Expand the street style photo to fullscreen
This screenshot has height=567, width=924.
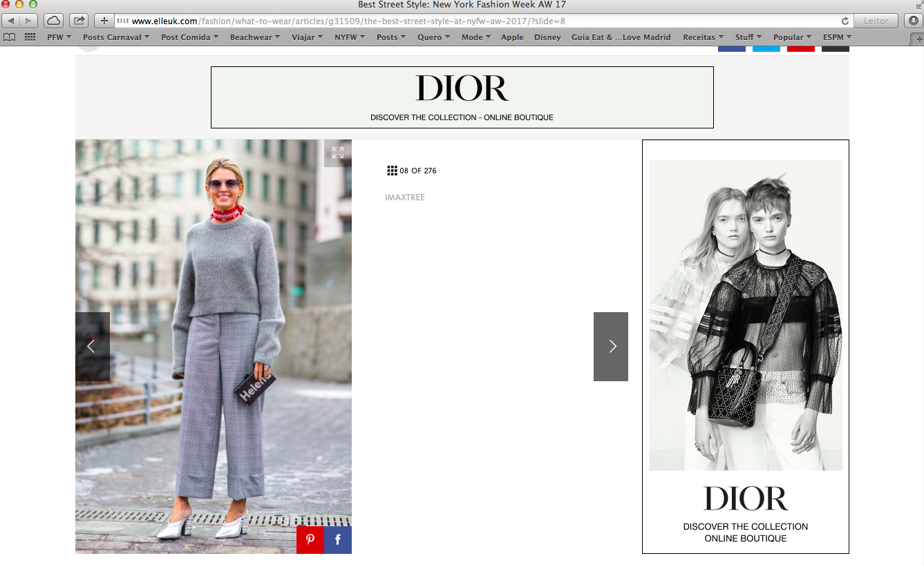[x=337, y=153]
